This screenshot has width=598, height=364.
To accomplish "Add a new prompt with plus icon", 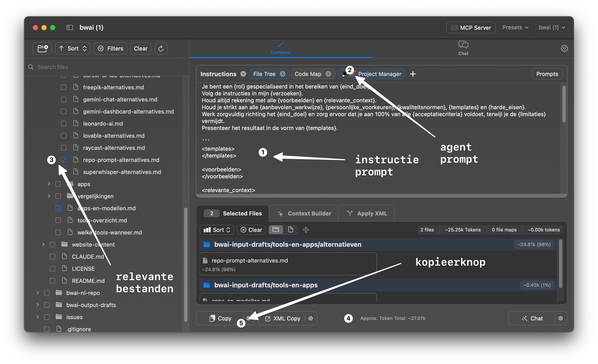I will [413, 74].
